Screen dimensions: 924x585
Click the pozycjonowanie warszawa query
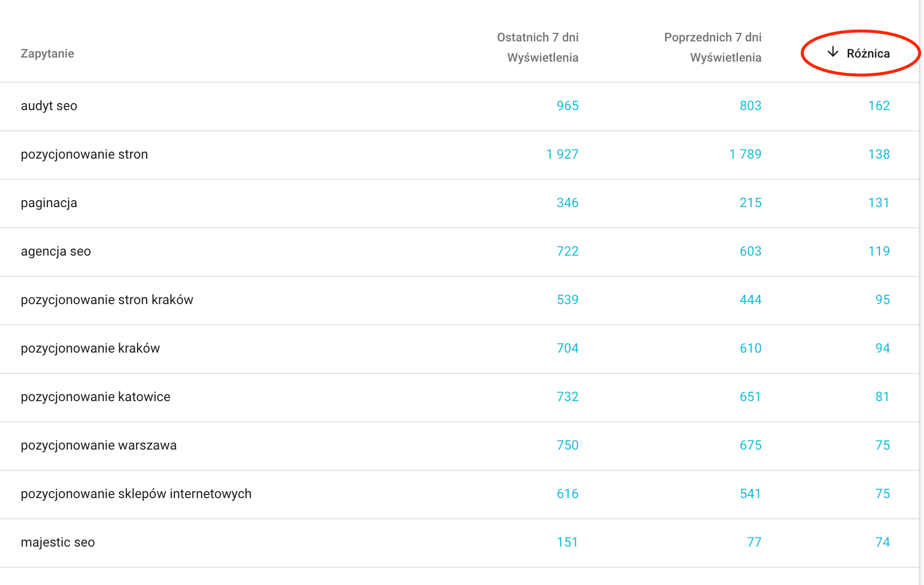pos(99,446)
